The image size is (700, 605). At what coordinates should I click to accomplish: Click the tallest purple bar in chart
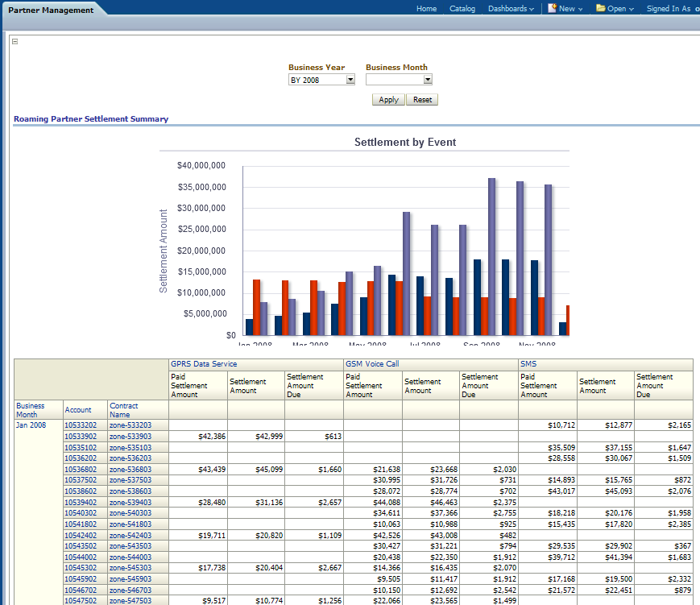pyautogui.click(x=491, y=257)
